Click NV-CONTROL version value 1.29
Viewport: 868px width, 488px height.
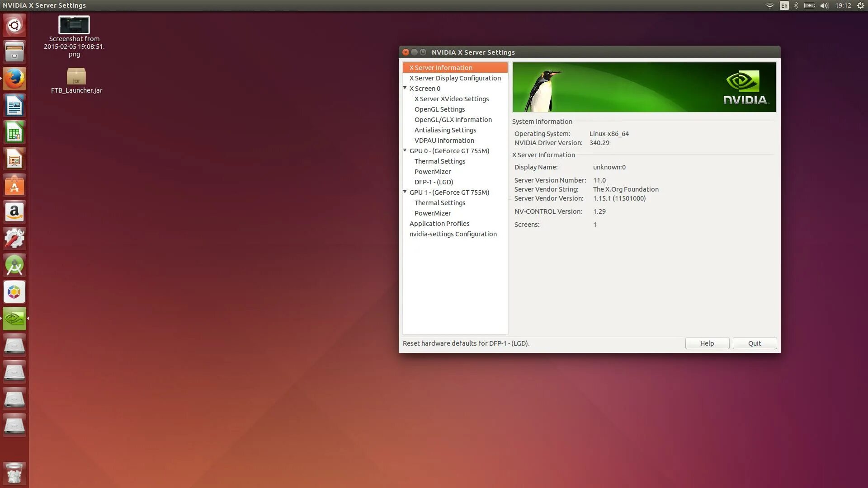(x=599, y=211)
